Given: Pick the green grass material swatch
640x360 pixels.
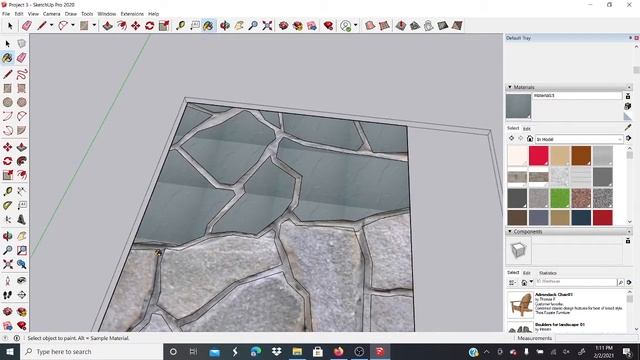Looking at the screenshot, I should tap(560, 198).
